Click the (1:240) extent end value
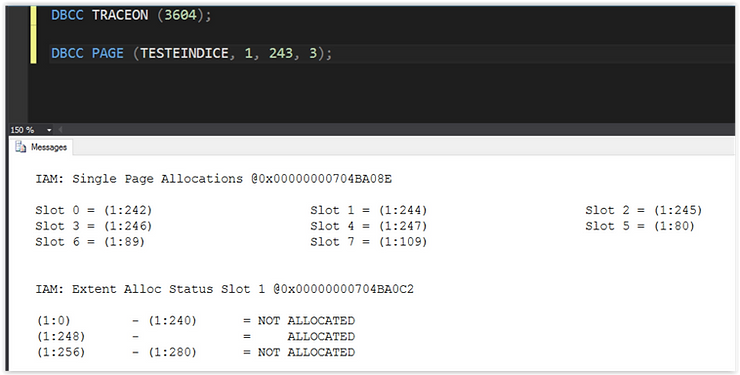The width and height of the screenshot is (740, 375). [172, 321]
